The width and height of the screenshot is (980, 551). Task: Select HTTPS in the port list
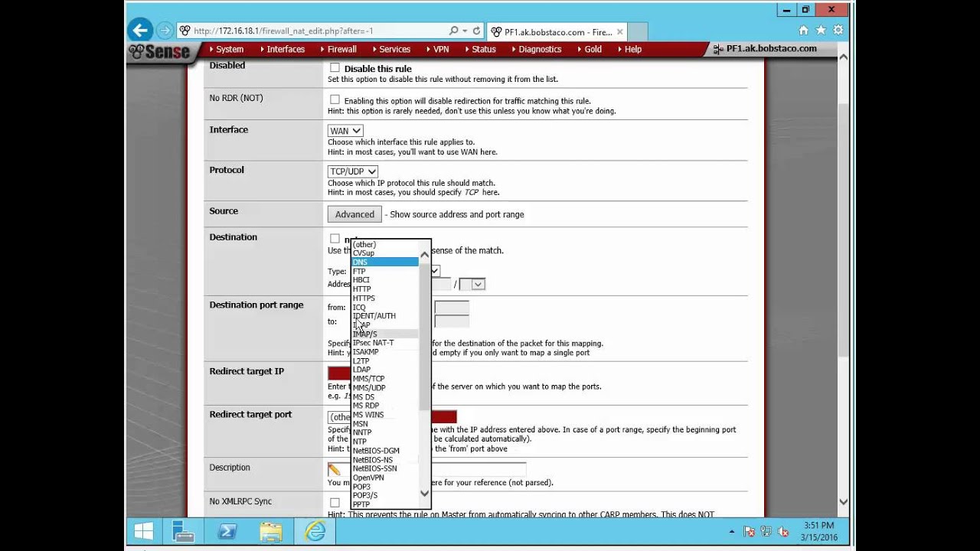click(385, 298)
